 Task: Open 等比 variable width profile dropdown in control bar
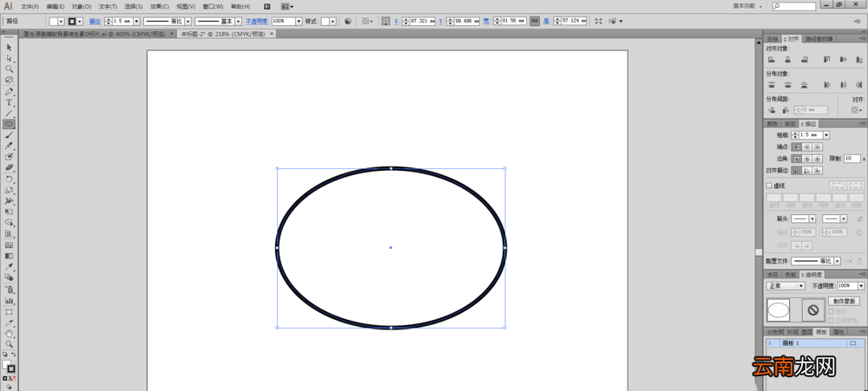(188, 21)
